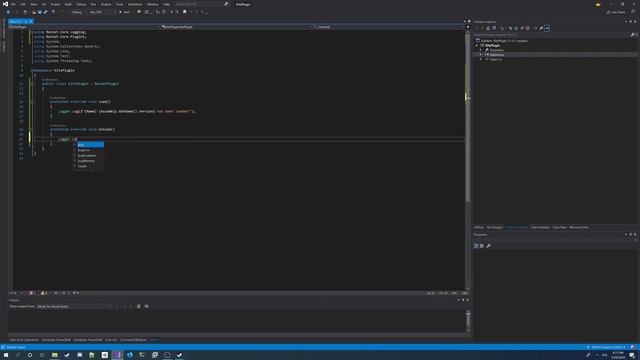640x360 pixels.
Task: Open the member navigation dropdown
Action: tap(389, 27)
